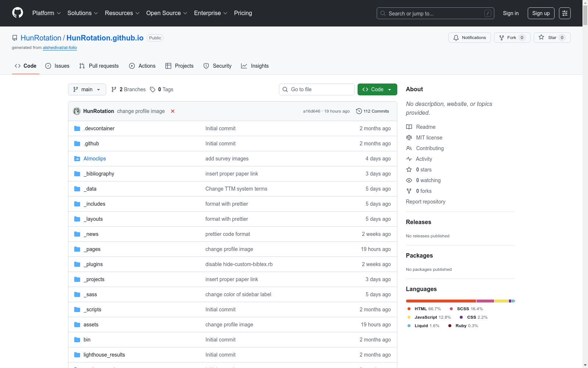Viewport: 588px width, 368px height.
Task: Click the _plugins folder icon
Action: [x=77, y=264]
